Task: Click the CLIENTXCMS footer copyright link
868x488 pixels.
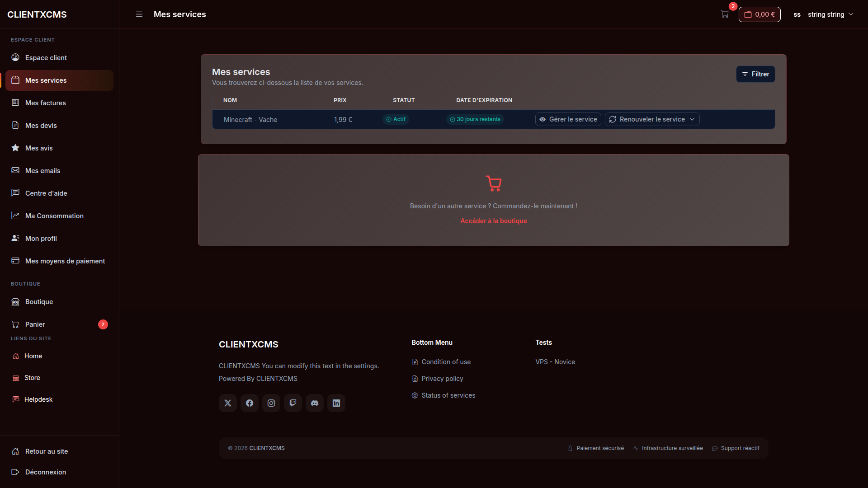Action: pos(267,448)
